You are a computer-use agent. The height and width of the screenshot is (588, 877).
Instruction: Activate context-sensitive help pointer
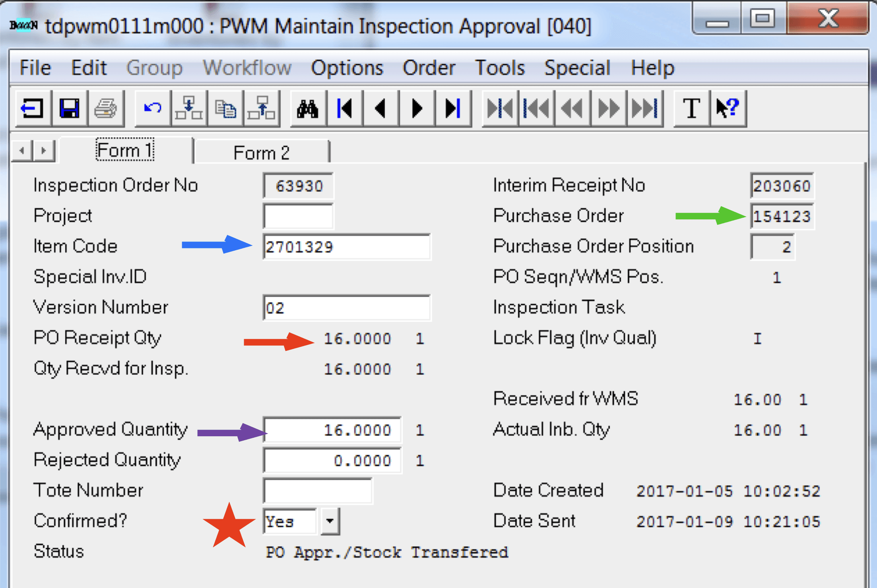click(x=727, y=108)
